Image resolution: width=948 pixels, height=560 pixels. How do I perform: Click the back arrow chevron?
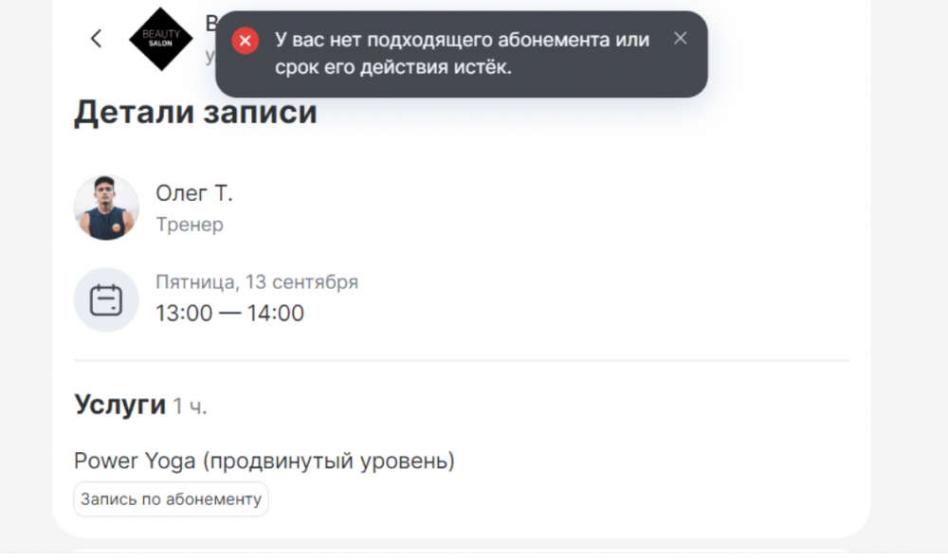[x=96, y=39]
